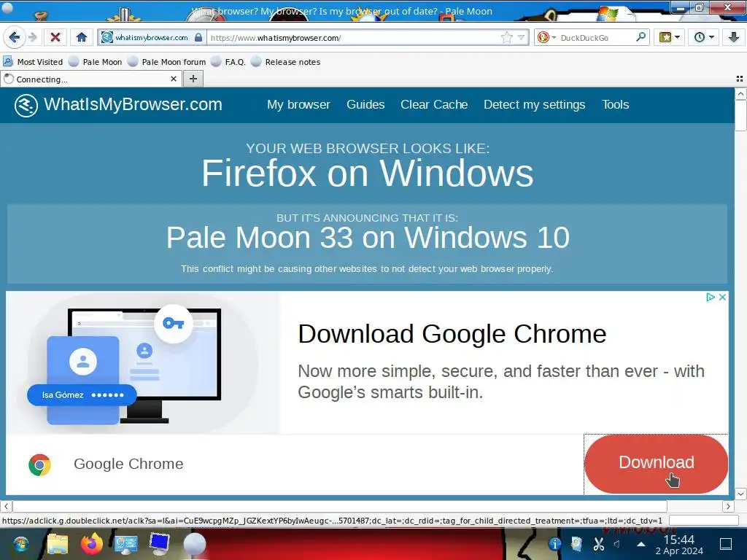Click the AdChoices triangle icon
747x560 pixels.
[711, 297]
